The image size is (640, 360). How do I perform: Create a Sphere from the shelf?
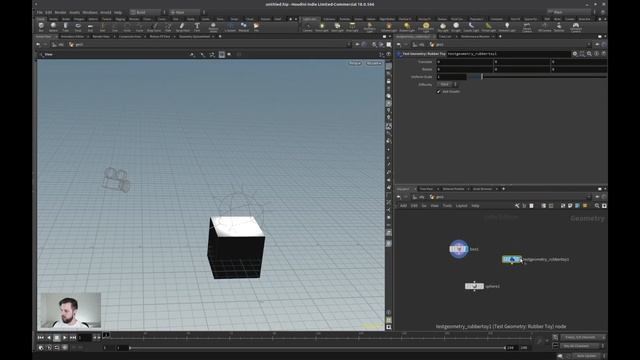tap(53, 27)
